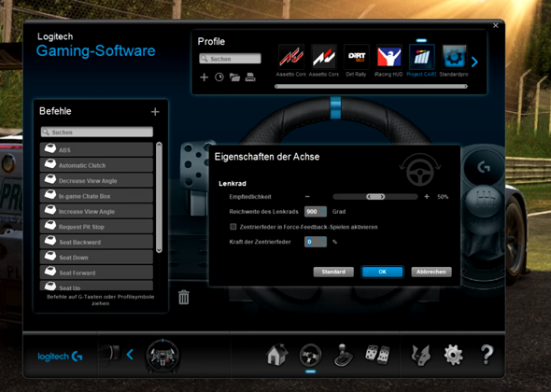The image size is (551, 392).
Task: Open the scan for new games clock icon
Action: [x=219, y=77]
